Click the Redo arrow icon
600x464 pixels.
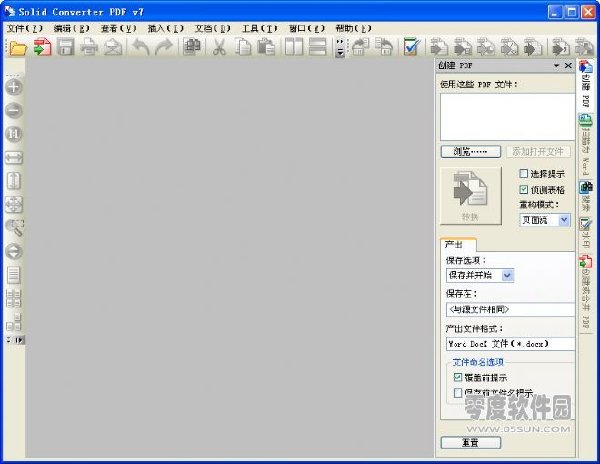click(x=164, y=48)
